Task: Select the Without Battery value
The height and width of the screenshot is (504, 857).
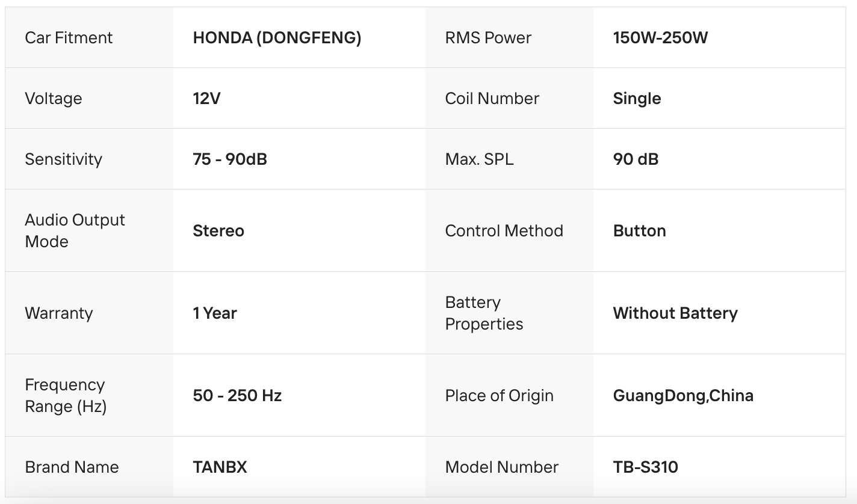Action: 675,313
